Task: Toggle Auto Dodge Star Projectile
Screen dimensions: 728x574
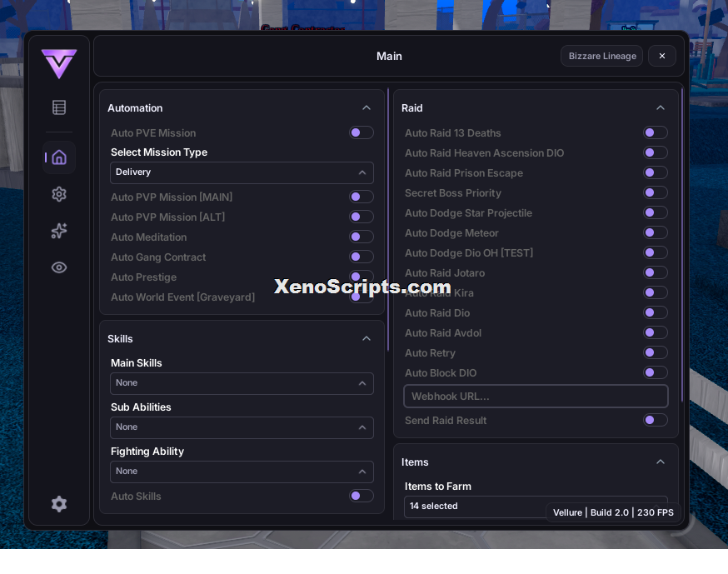Action: click(655, 212)
